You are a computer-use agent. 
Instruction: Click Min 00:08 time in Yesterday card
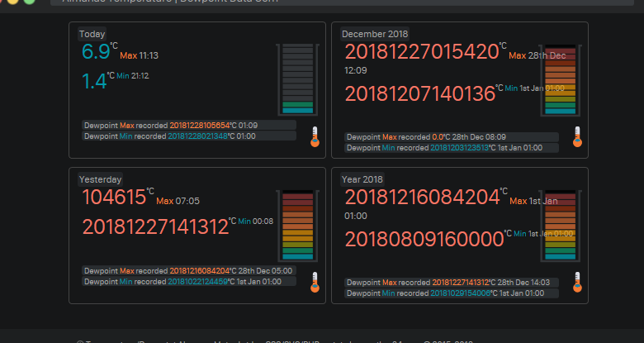(x=255, y=222)
